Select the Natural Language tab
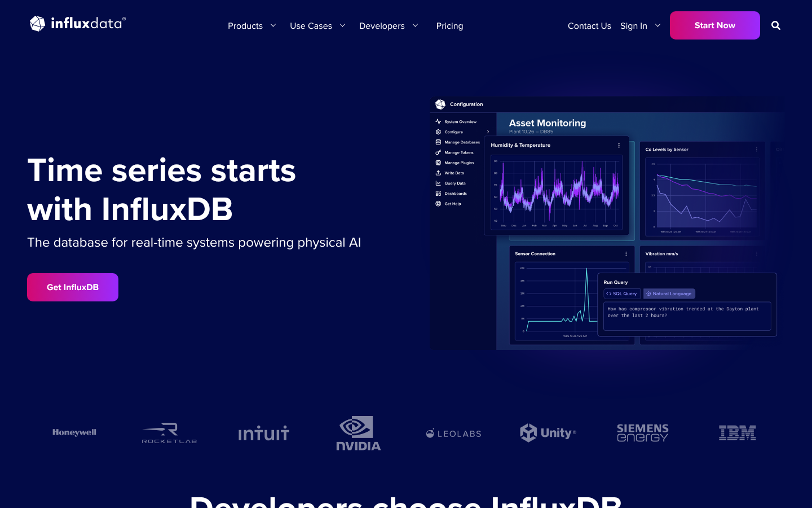Screen dimensions: 812x508 669,294
